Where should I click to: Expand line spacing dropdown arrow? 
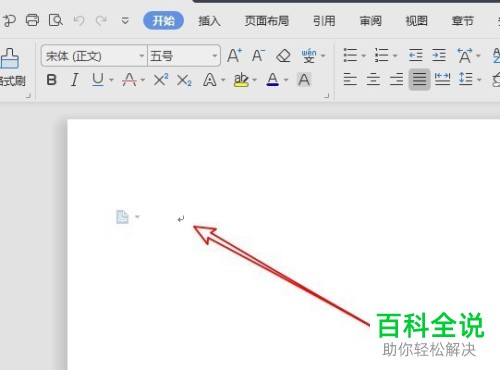[x=479, y=80]
